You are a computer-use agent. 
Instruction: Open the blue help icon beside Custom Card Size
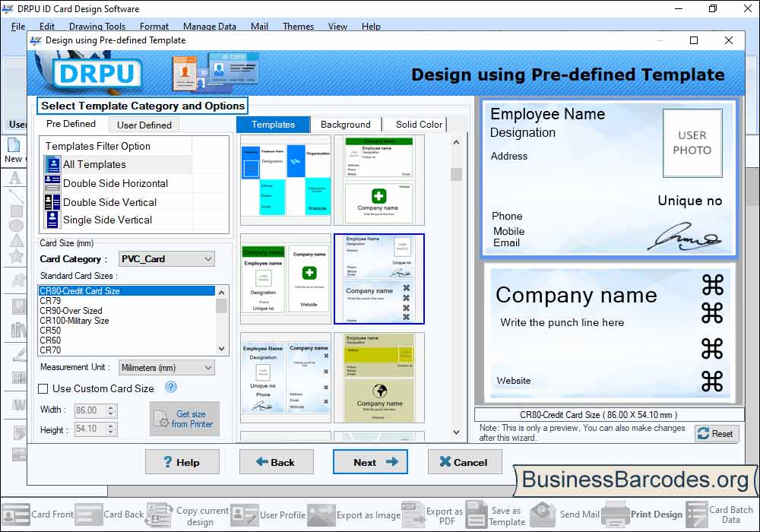170,387
